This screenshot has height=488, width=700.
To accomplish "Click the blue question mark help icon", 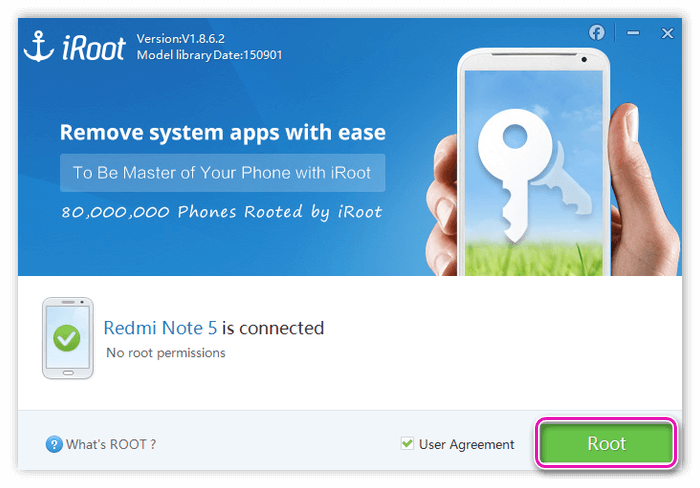I will tap(54, 444).
